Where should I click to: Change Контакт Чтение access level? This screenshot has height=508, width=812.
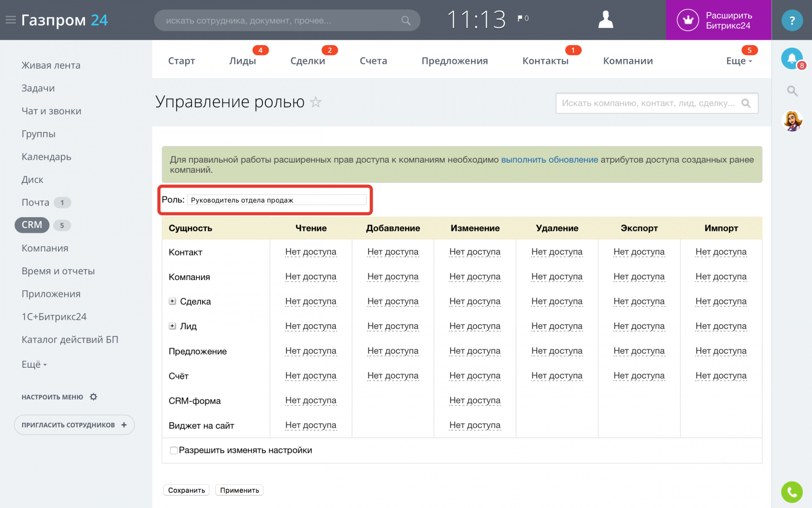point(311,252)
